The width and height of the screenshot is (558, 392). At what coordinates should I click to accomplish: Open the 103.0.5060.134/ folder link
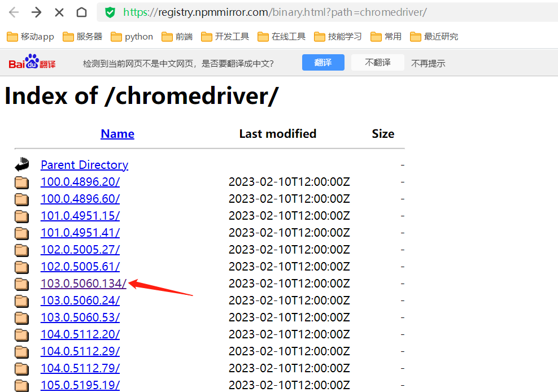(x=84, y=284)
